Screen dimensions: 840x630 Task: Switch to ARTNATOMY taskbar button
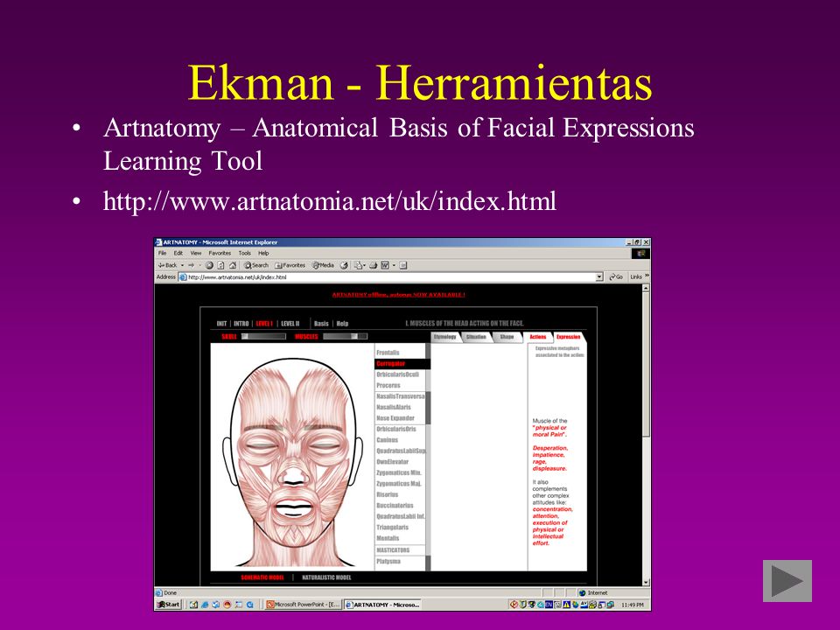382,605
